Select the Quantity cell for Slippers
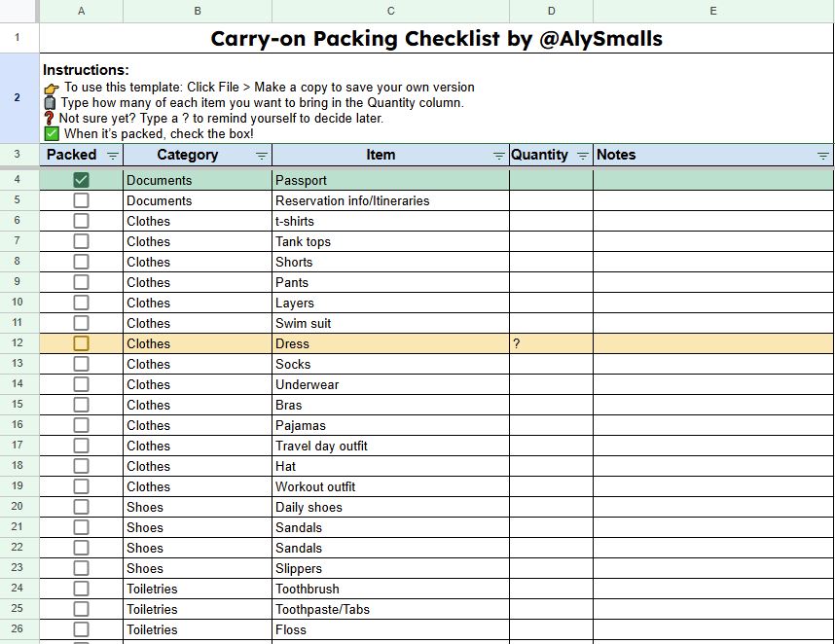835x644 pixels. pos(551,568)
